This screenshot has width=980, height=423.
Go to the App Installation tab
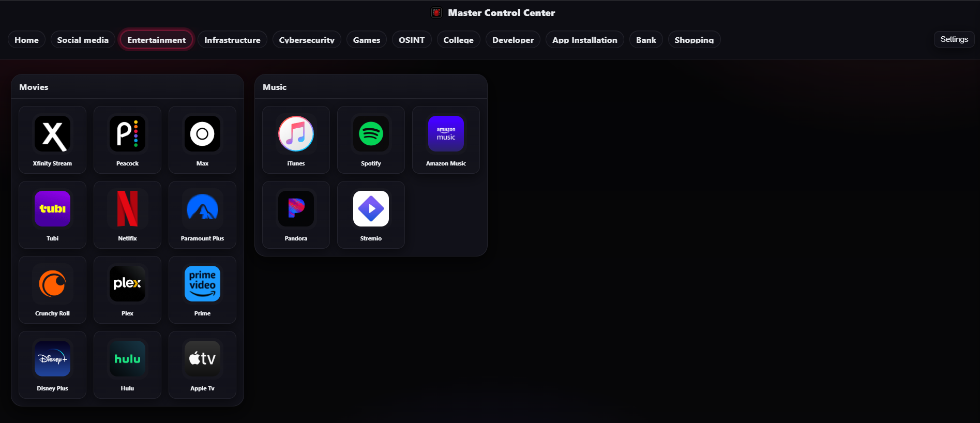[585, 40]
